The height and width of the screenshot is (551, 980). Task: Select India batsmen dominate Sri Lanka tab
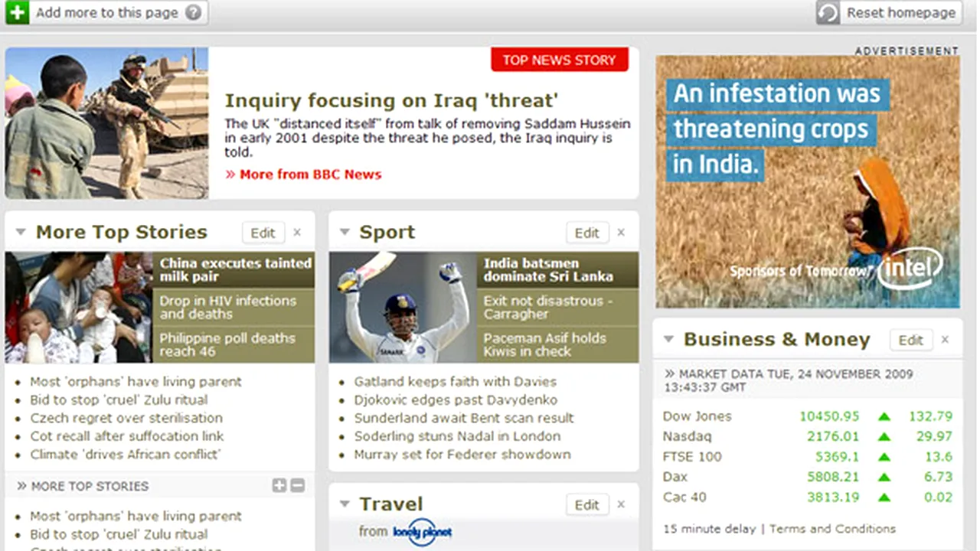(x=558, y=269)
